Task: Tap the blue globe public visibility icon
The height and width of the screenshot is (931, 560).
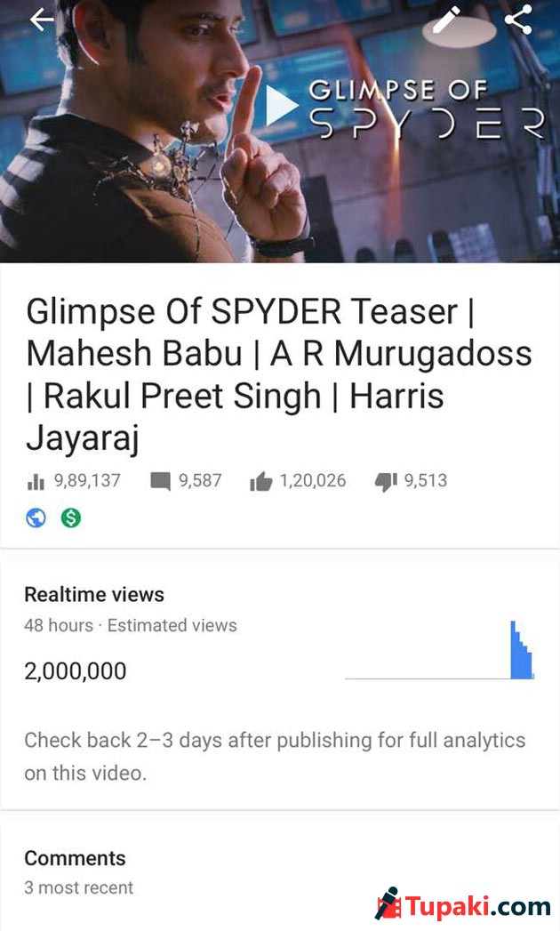Action: [36, 518]
